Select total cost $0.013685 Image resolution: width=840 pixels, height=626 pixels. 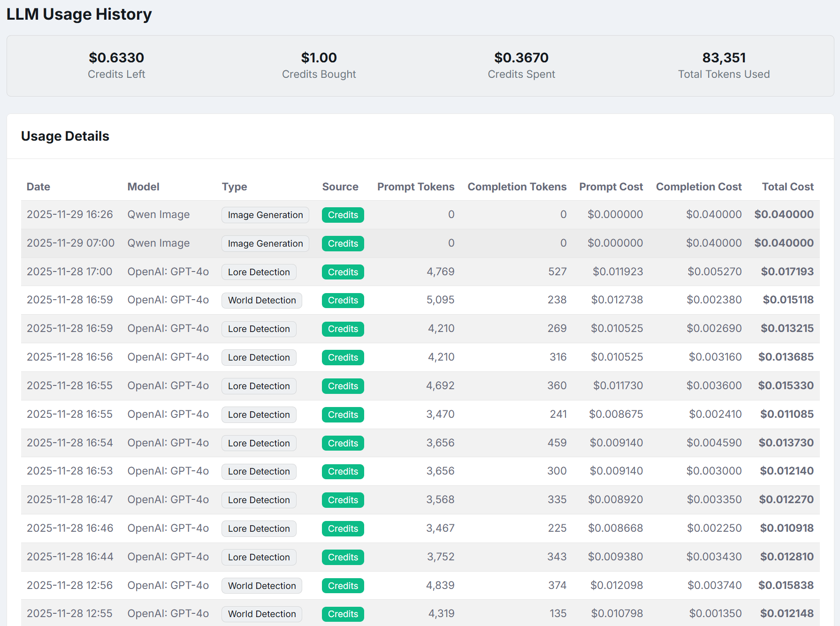[x=786, y=357]
